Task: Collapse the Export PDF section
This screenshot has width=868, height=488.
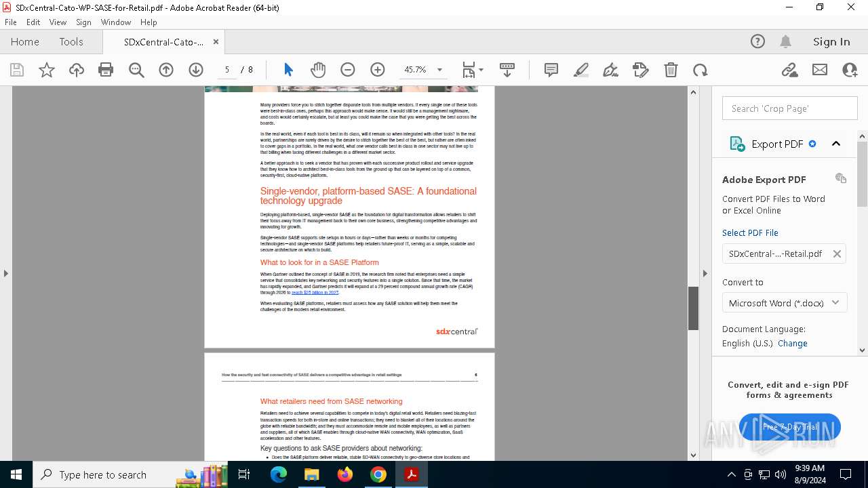Action: pos(836,144)
